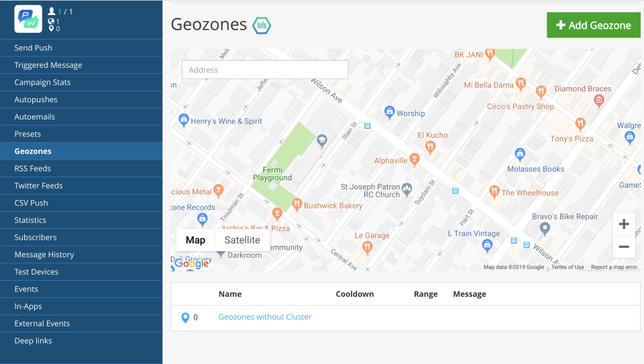Open Autopushes section

click(81, 99)
